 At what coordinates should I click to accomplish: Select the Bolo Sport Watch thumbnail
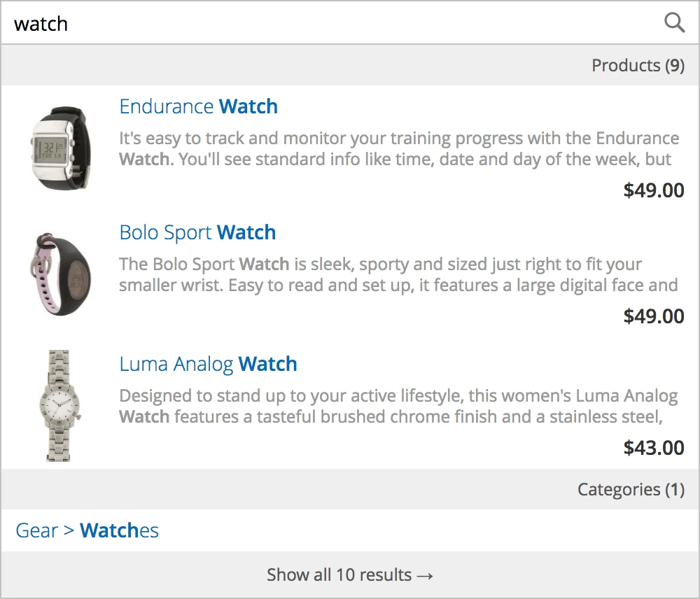pyautogui.click(x=59, y=274)
